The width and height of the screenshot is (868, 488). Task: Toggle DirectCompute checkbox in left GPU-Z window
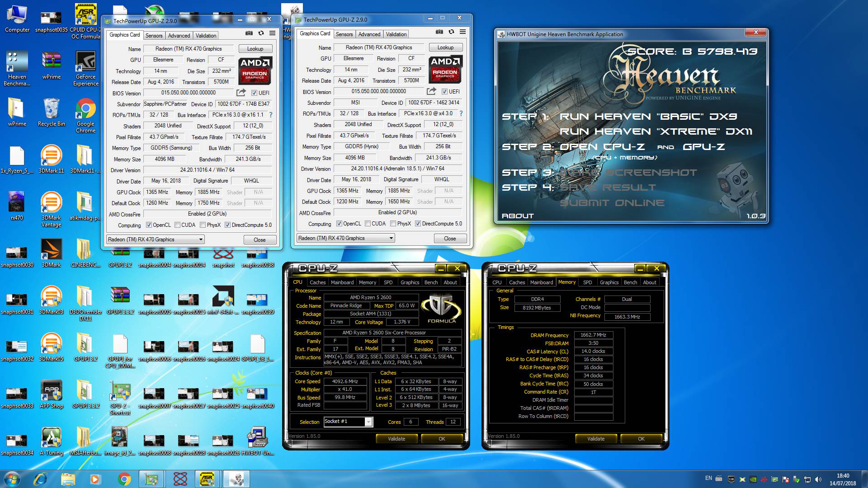click(x=228, y=225)
